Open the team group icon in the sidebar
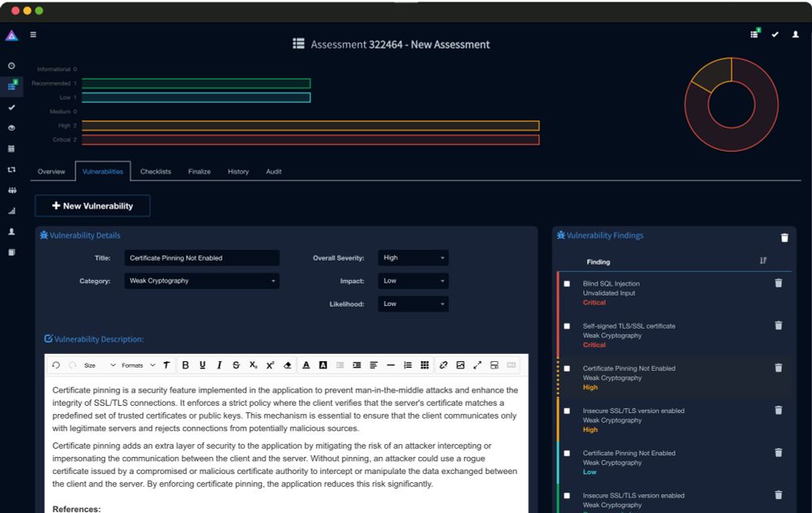812x513 pixels. [x=12, y=190]
